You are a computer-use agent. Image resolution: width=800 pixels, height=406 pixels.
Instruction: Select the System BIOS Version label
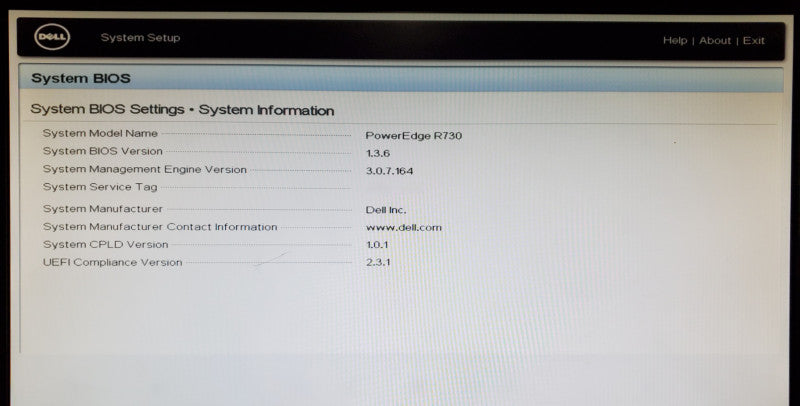tap(103, 151)
